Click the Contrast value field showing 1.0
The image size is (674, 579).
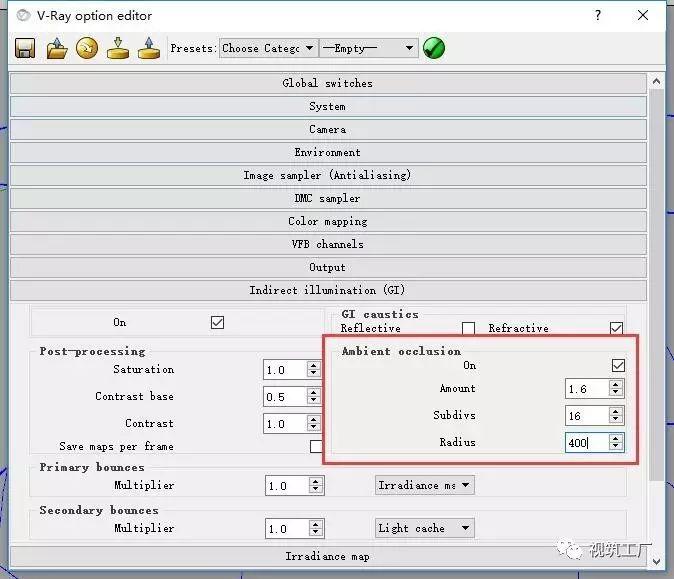tap(285, 424)
